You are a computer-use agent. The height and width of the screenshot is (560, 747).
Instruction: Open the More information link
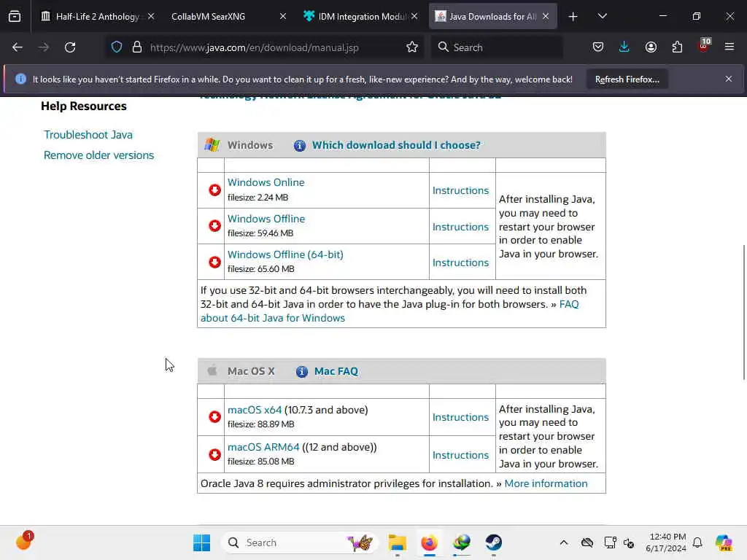(546, 484)
